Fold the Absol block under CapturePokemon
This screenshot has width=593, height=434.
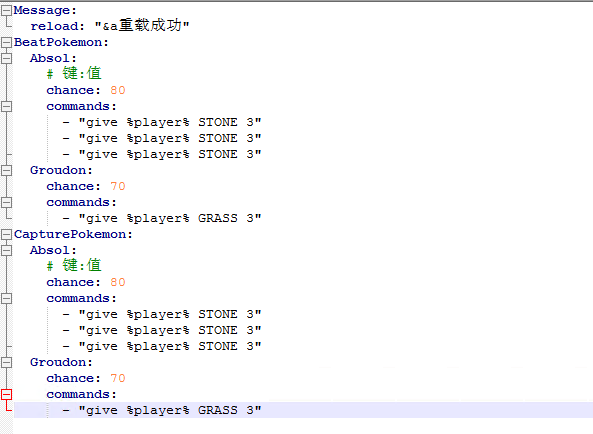pyautogui.click(x=6, y=250)
